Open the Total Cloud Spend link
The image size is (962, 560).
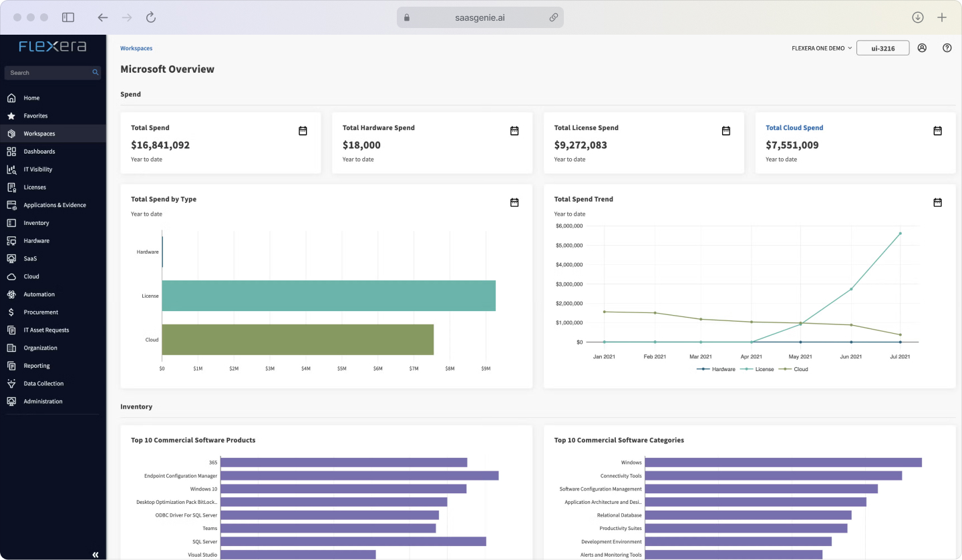[794, 127]
